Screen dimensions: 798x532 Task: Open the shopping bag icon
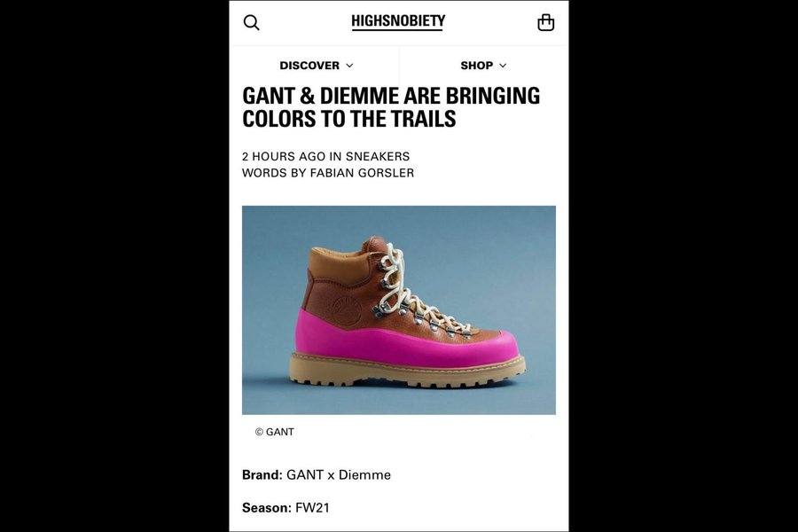[545, 22]
